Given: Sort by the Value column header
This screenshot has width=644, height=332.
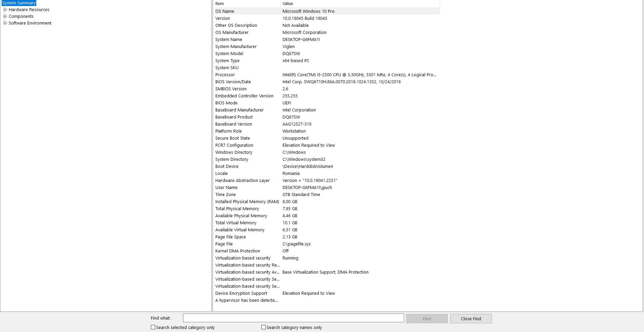Looking at the screenshot, I should [360, 4].
